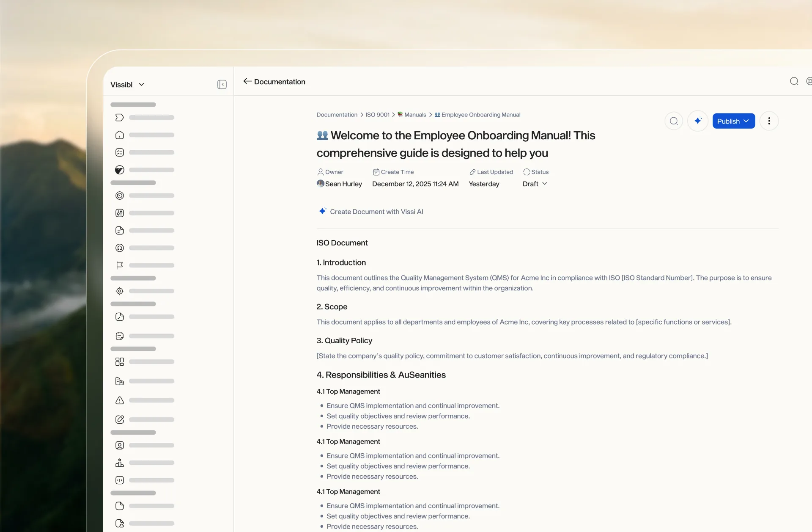Open the omega symbol sidebar icon
The image size is (812, 532).
click(x=120, y=248)
